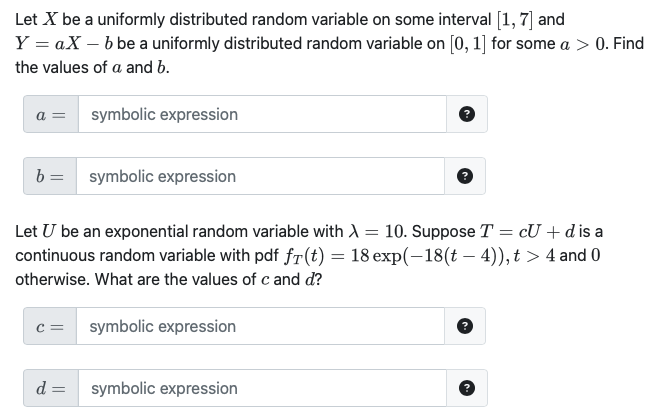This screenshot has height=420, width=658.
Task: Focus the symbolic expression input for c
Action: tap(260, 326)
